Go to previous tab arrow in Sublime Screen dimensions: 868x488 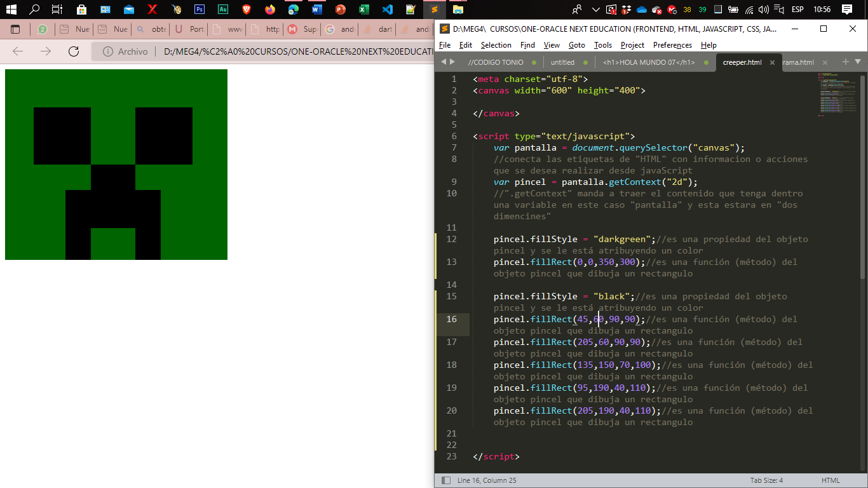pyautogui.click(x=443, y=62)
